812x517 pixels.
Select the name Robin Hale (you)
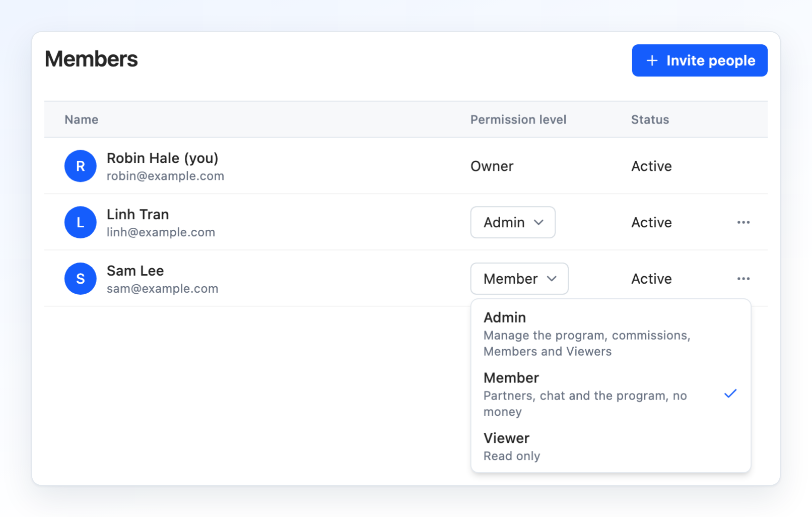163,158
